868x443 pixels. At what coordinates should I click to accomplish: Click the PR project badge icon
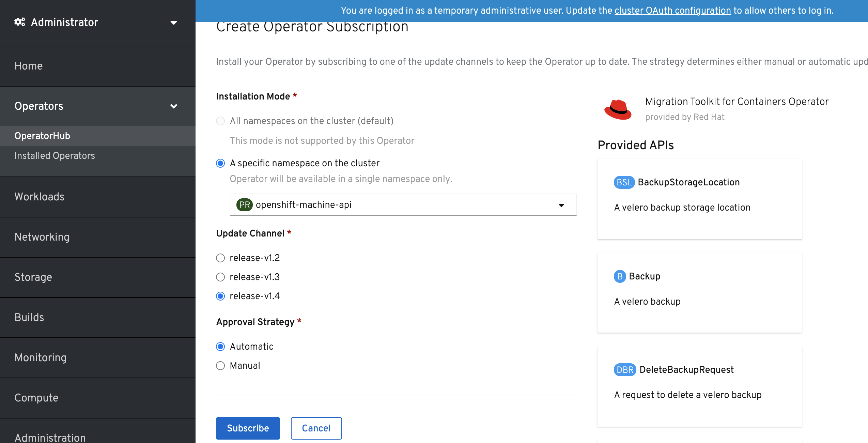click(x=245, y=205)
